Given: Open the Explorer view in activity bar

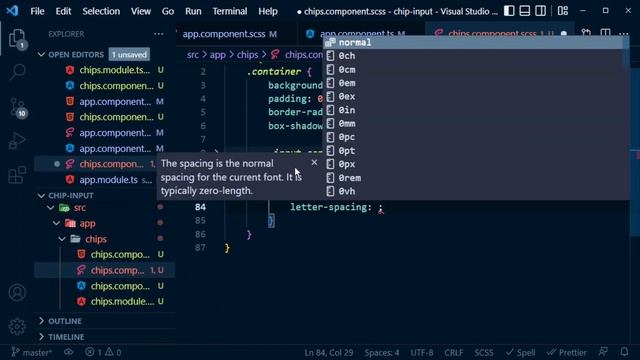Looking at the screenshot, I should 17,39.
